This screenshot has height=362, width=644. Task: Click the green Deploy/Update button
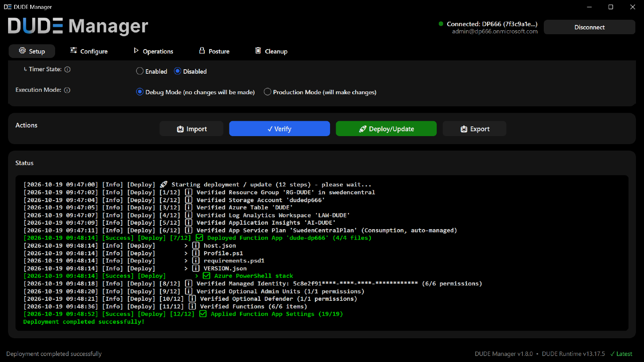(x=386, y=129)
